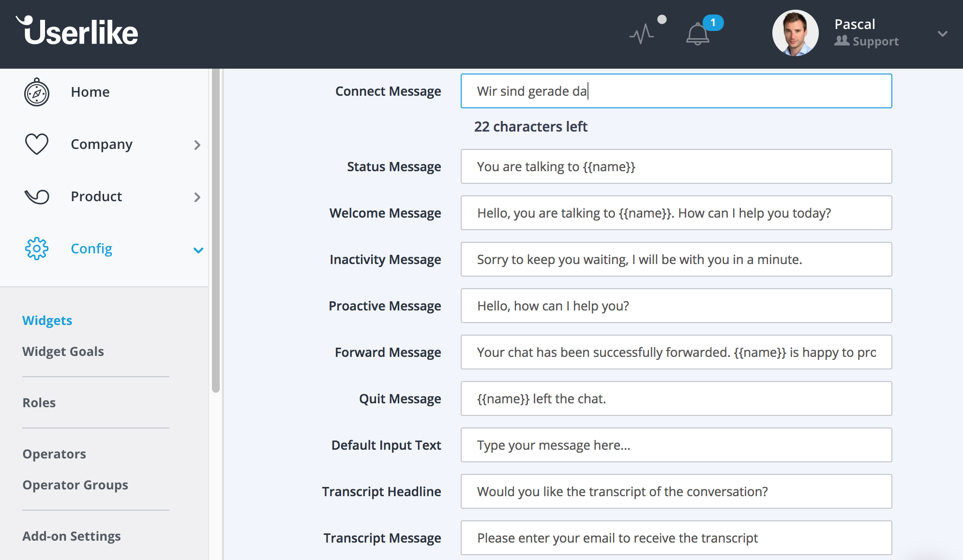This screenshot has height=560, width=963.
Task: Open the Operators menu item
Action: (x=54, y=454)
